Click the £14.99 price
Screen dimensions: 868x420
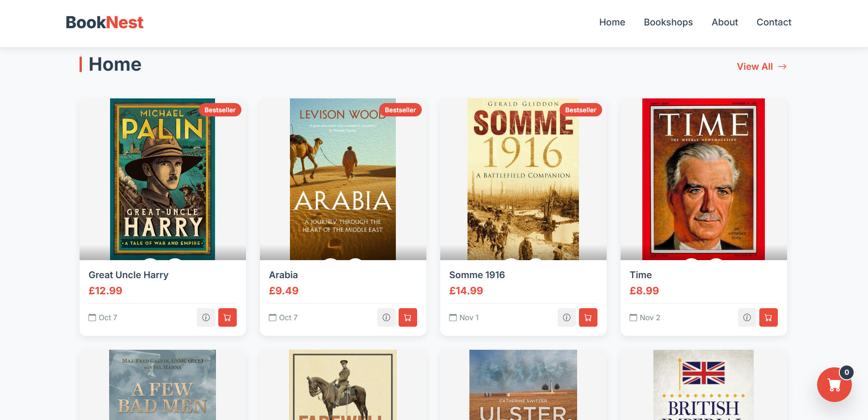click(x=466, y=291)
